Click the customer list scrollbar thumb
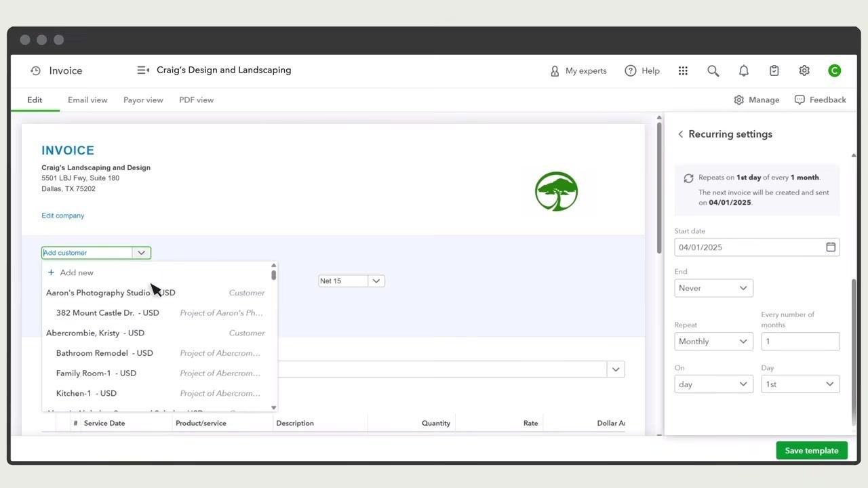The image size is (868, 488). [x=273, y=275]
